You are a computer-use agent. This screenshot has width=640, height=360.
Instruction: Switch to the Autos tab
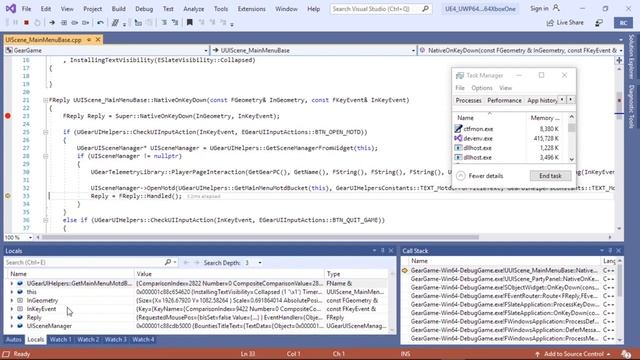pyautogui.click(x=13, y=340)
